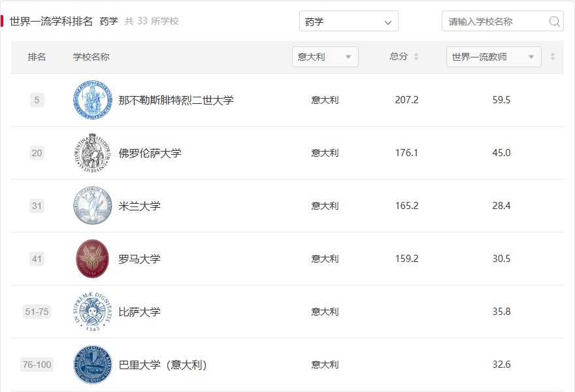Click University of Naples Federico II logo
The image size is (575, 392).
[x=92, y=101]
